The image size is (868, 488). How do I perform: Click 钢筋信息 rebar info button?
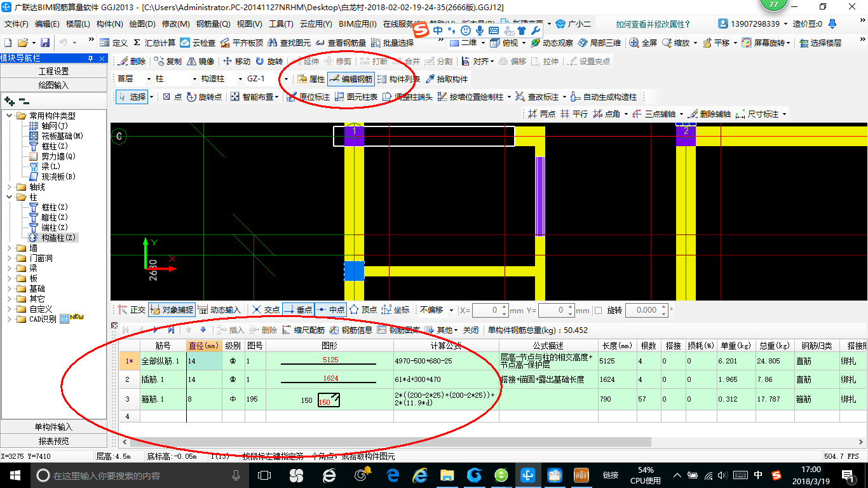click(351, 330)
